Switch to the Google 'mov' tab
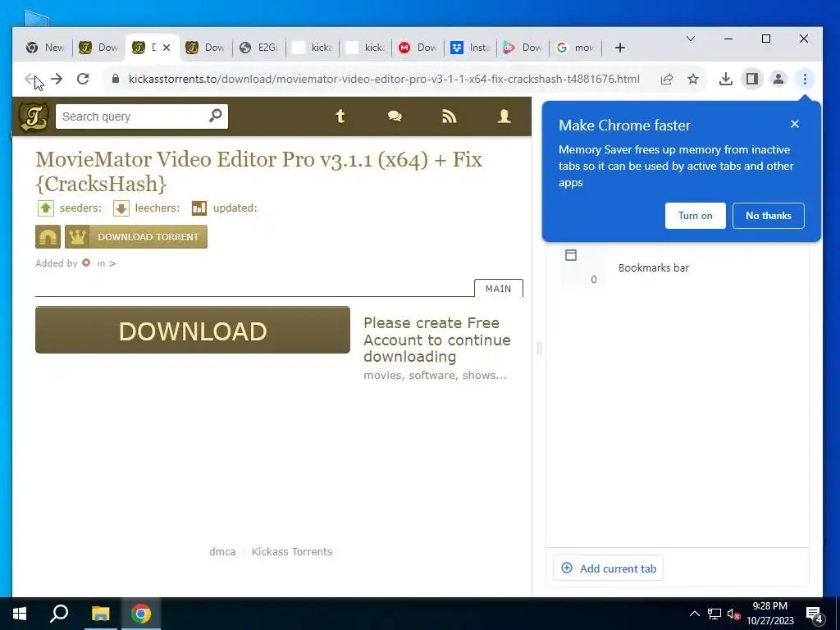This screenshot has height=630, width=840. tap(575, 48)
